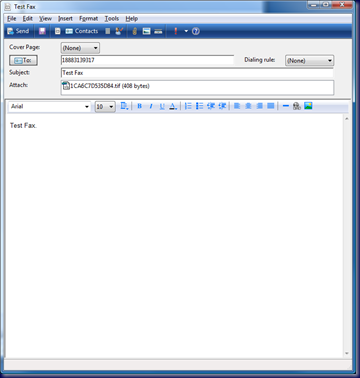Open the Arial font name dropdown

pos(50,107)
